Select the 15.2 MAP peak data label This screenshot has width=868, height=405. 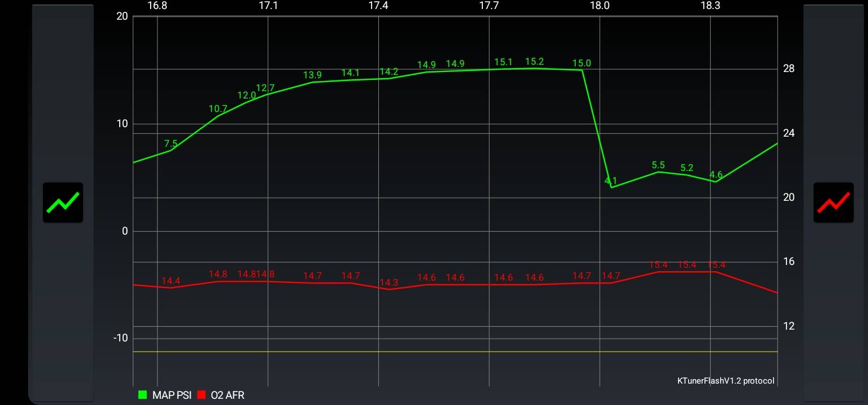pos(535,61)
